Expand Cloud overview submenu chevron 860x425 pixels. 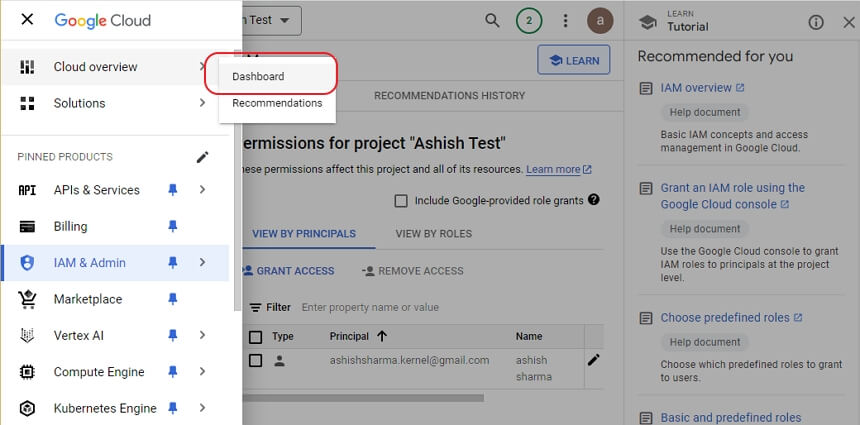(x=202, y=67)
